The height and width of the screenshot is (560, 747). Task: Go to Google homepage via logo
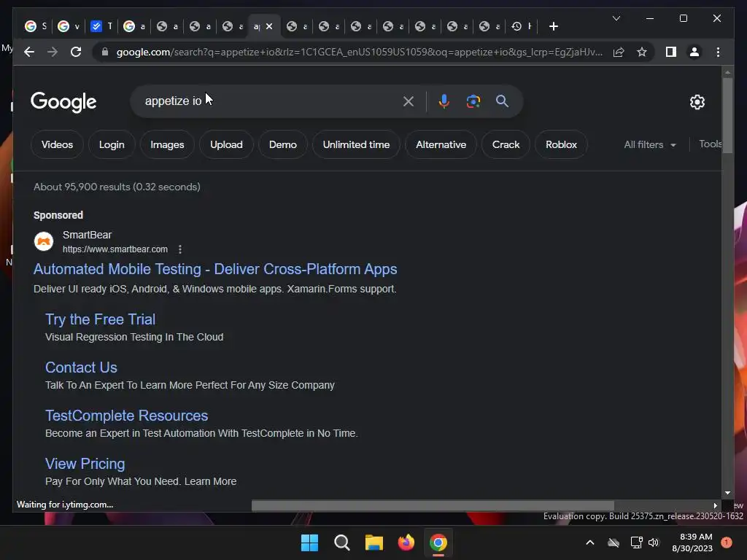click(63, 101)
